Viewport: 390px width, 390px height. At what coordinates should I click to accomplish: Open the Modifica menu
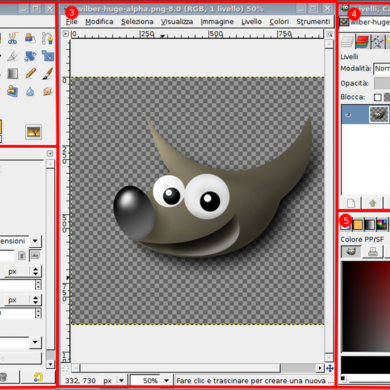pos(99,22)
